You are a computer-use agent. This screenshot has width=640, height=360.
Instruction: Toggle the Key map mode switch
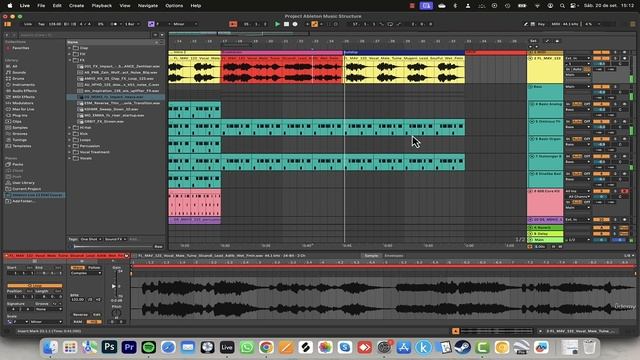[541, 24]
